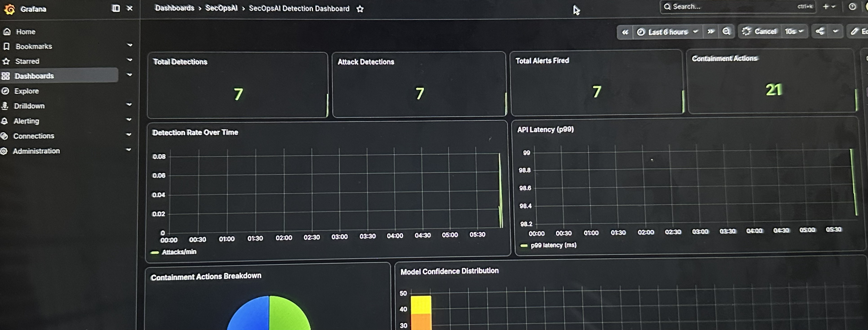Open 10s refresh interval dropdown
The image size is (868, 330).
(x=794, y=31)
